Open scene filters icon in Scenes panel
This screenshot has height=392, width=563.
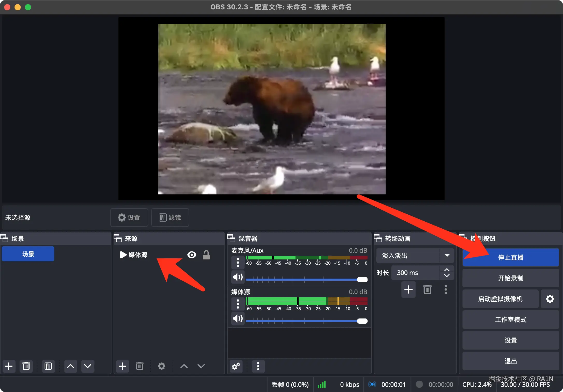48,366
